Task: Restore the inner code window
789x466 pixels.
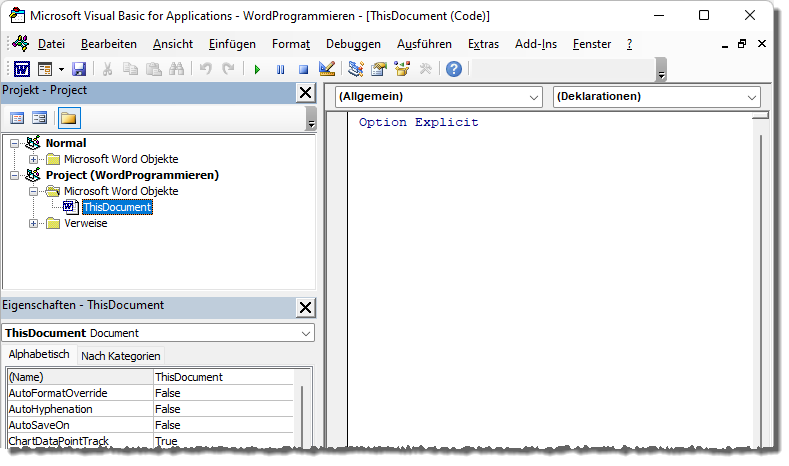Action: click(x=742, y=44)
